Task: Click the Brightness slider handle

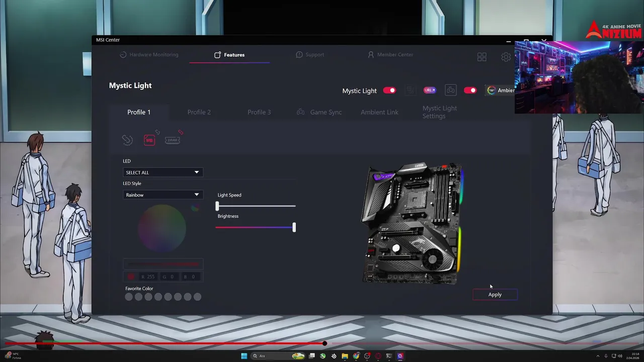Action: 294,227
